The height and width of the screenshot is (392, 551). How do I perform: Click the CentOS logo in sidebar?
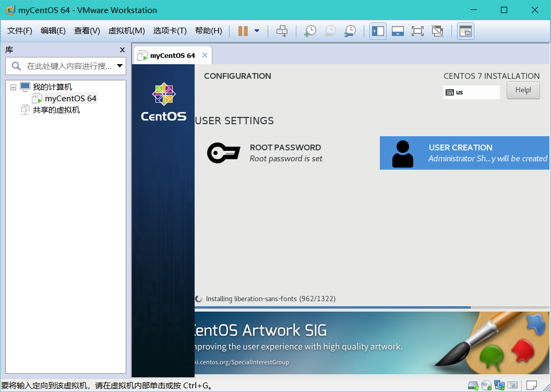click(164, 102)
